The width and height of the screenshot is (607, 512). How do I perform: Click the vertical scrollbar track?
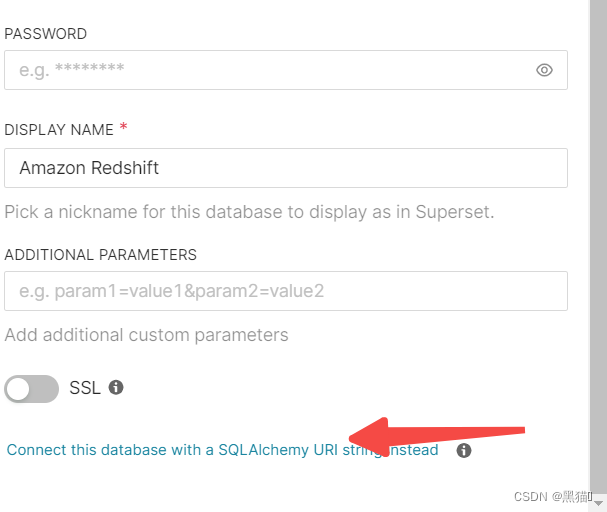click(x=598, y=248)
